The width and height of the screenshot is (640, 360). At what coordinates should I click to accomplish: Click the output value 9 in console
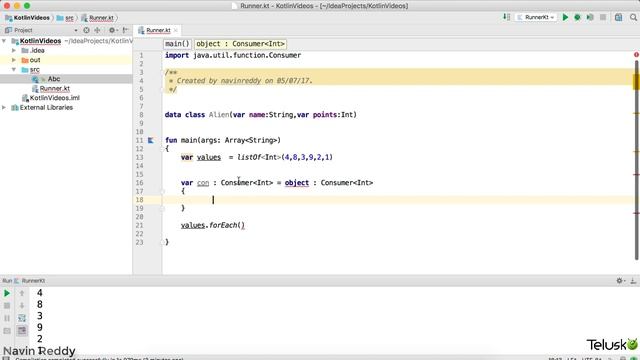click(x=40, y=327)
